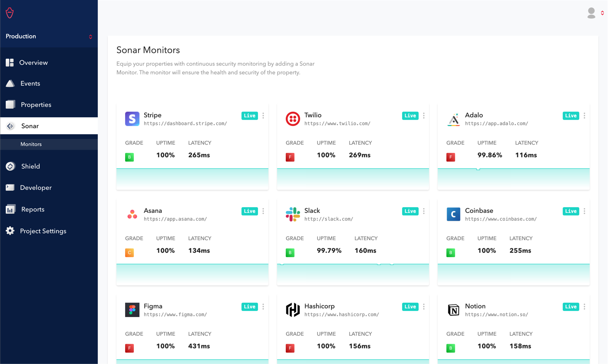Click the Properties square icon

click(10, 104)
